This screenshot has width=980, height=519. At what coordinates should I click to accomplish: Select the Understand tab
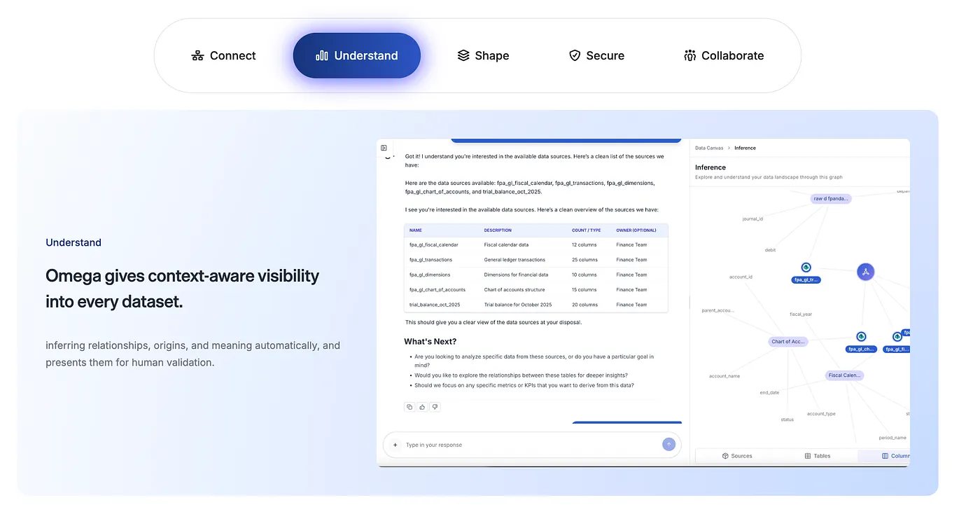pyautogui.click(x=356, y=56)
